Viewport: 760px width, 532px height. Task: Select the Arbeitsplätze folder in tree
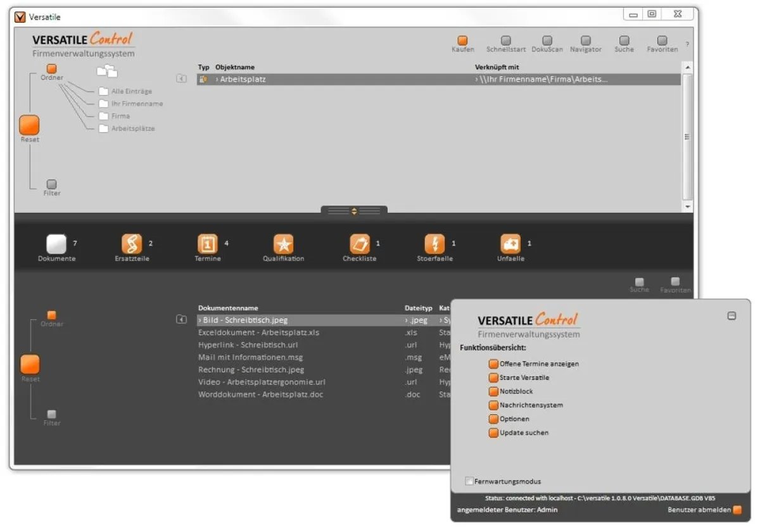tap(103, 129)
